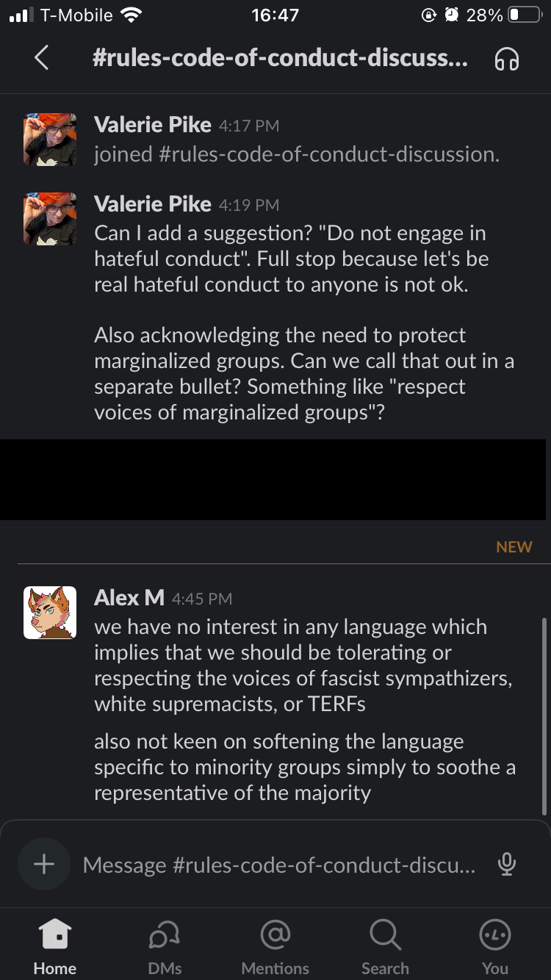Tap the Alex M sender name
This screenshot has height=980, width=551.
(129, 598)
